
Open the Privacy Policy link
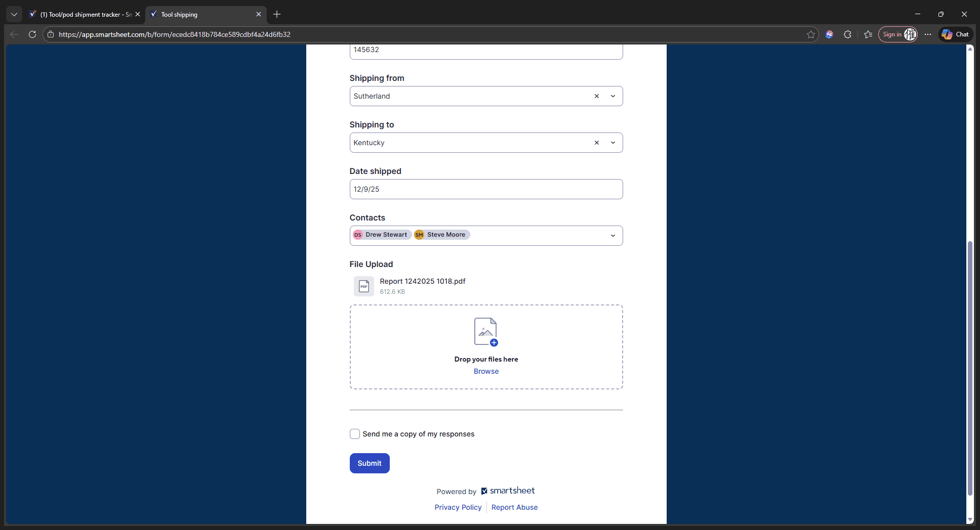click(458, 507)
